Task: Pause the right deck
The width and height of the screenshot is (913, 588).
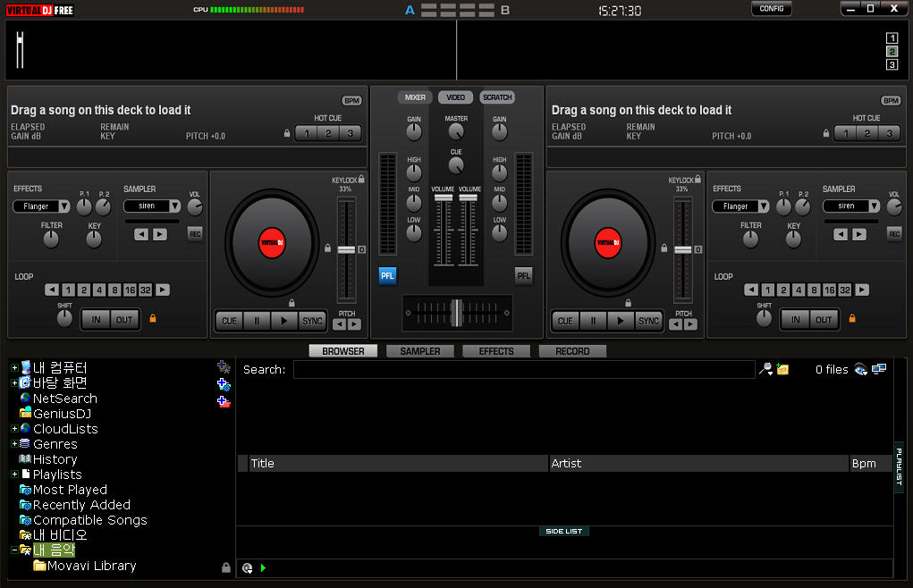Action: 594,321
